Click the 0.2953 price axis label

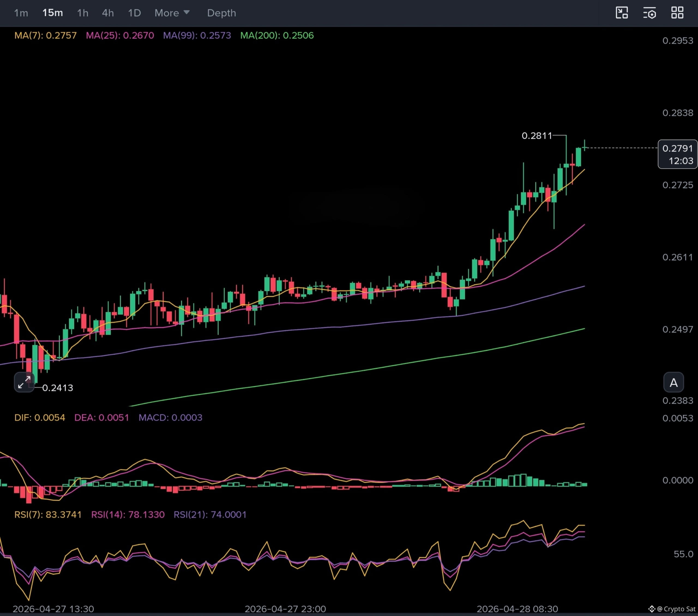[x=678, y=41]
